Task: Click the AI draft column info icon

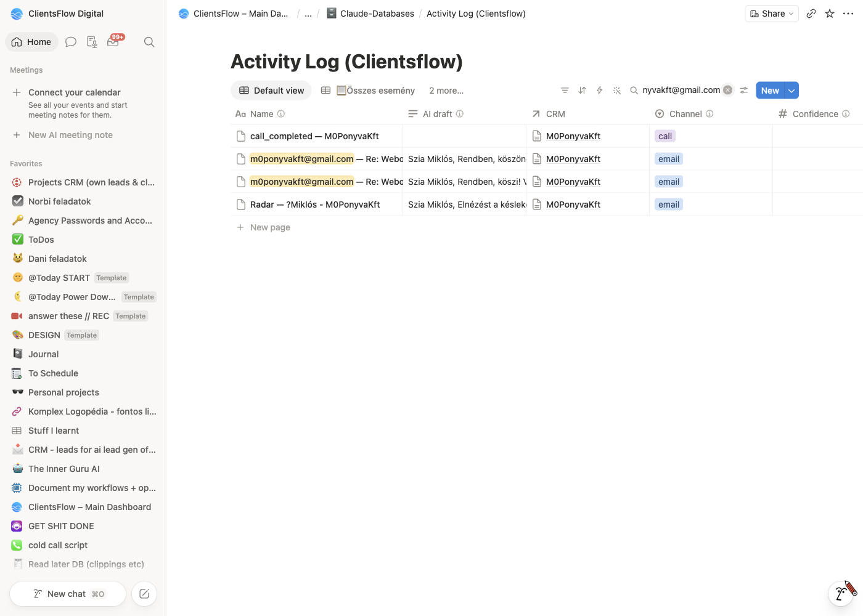Action: pyautogui.click(x=460, y=114)
